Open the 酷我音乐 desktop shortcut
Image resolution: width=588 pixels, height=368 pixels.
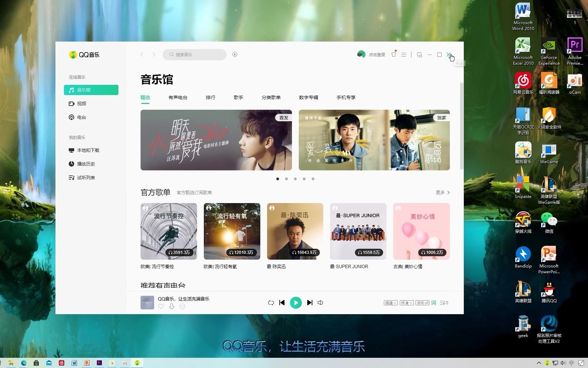(523, 153)
